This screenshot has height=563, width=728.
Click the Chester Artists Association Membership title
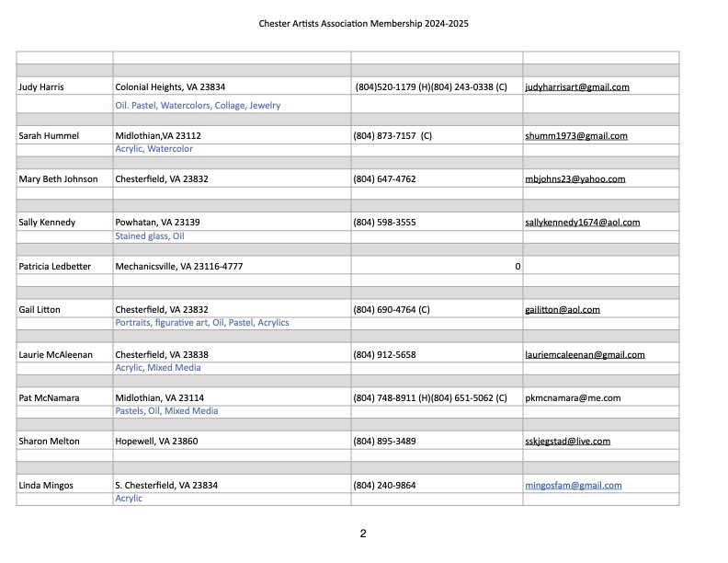363,22
